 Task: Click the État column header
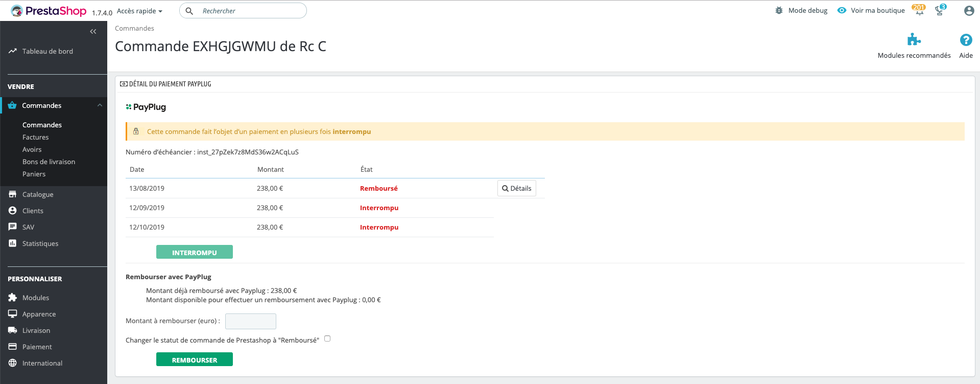(367, 169)
